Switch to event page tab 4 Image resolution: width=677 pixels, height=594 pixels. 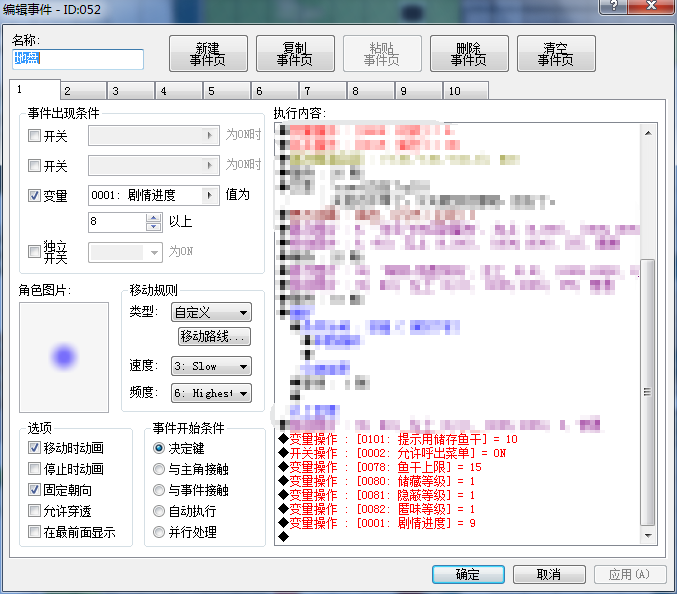[180, 91]
